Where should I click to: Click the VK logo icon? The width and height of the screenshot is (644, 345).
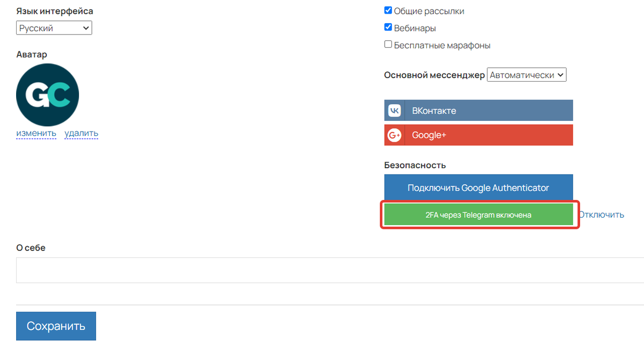(x=394, y=111)
